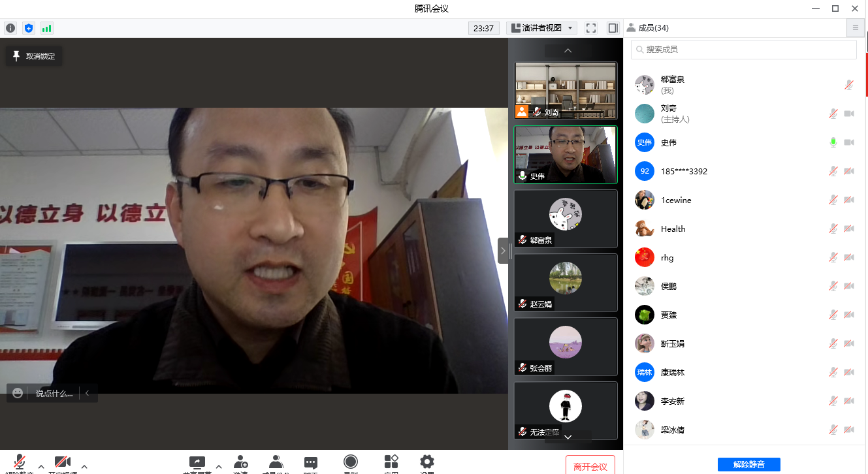Click the 离开会议 leave meeting button
Image resolution: width=868 pixels, height=474 pixels.
[590, 466]
